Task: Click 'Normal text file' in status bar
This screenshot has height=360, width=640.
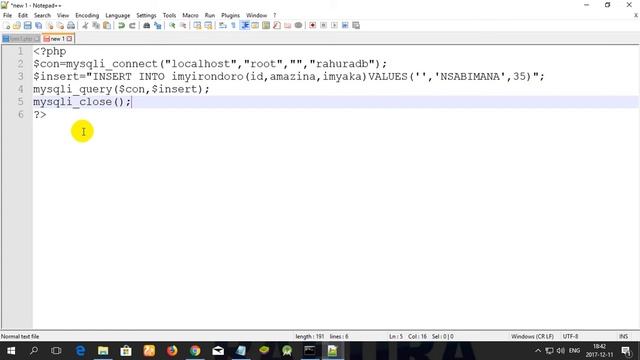Action: pyautogui.click(x=20, y=336)
